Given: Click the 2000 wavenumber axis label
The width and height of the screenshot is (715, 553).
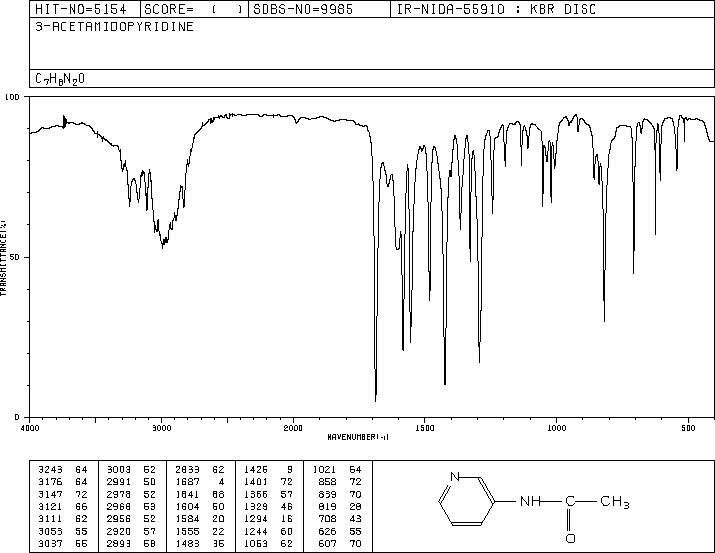Looking at the screenshot, I should coord(293,428).
